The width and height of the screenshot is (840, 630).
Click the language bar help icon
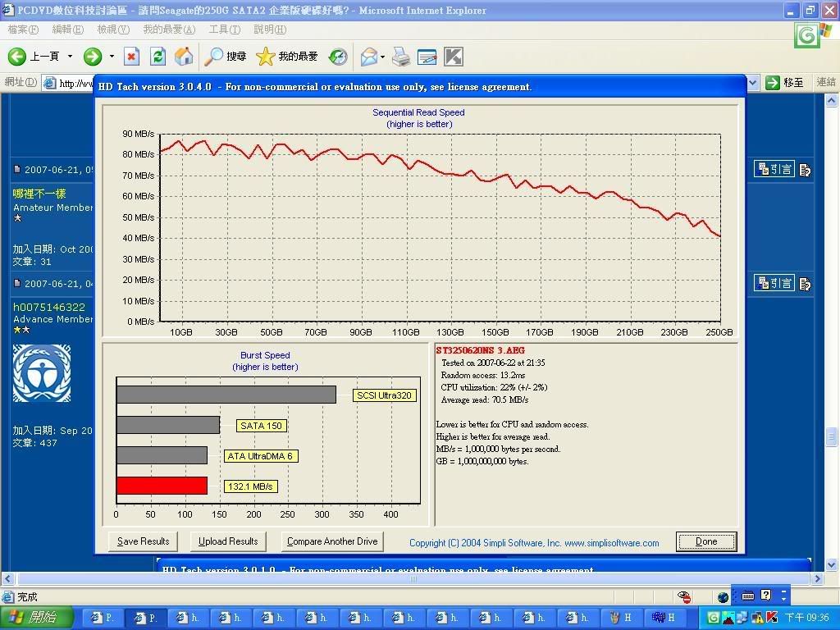(766, 596)
